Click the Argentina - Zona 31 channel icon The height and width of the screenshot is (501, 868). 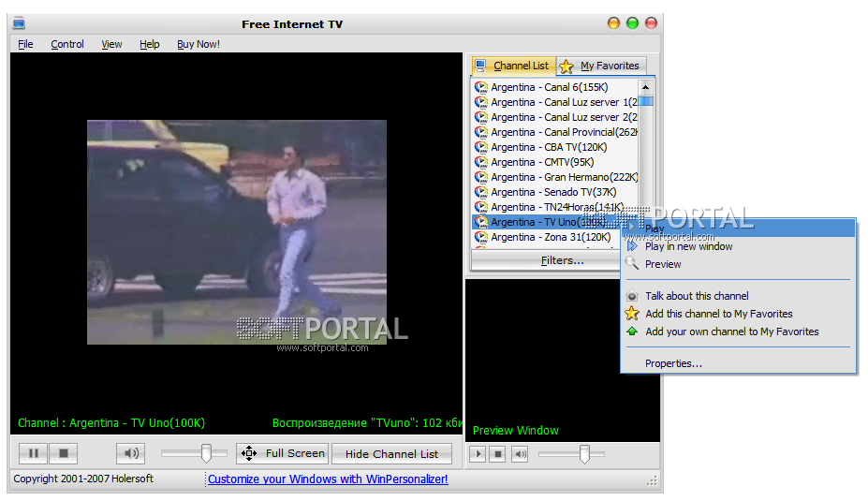point(480,236)
